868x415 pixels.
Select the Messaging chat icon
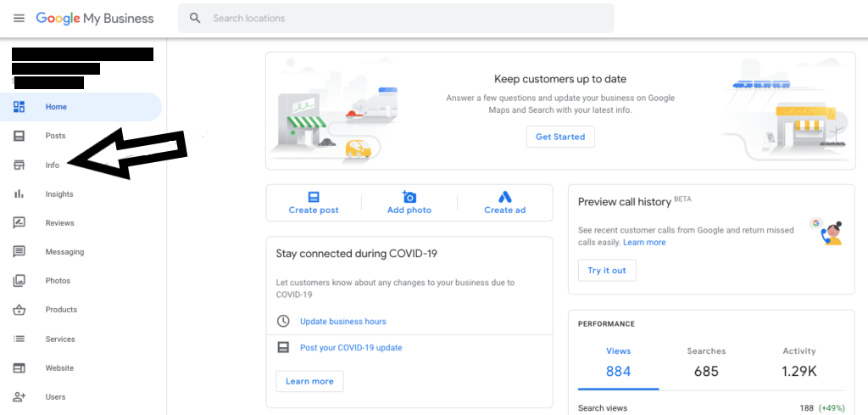(x=19, y=252)
